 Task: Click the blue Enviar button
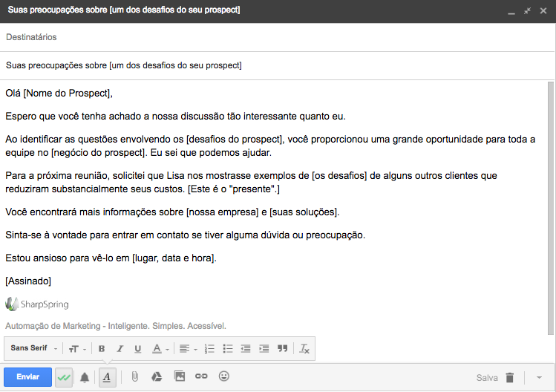click(27, 376)
